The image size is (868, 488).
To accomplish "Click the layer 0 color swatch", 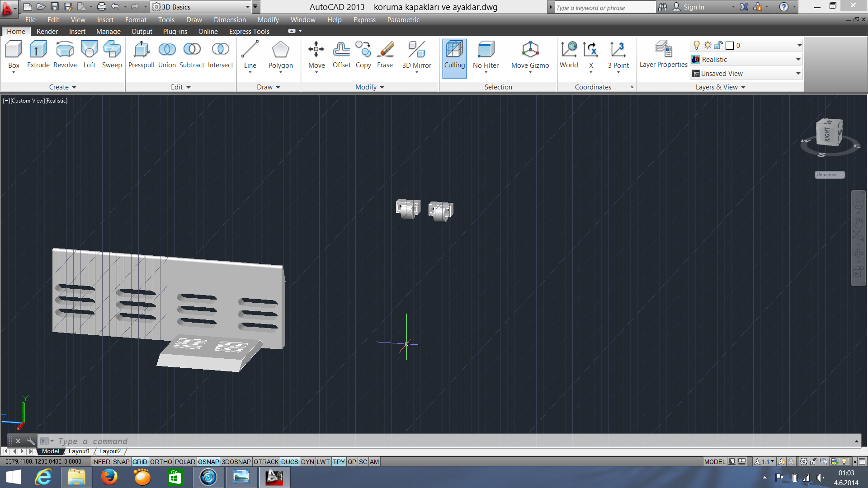I will coord(729,46).
